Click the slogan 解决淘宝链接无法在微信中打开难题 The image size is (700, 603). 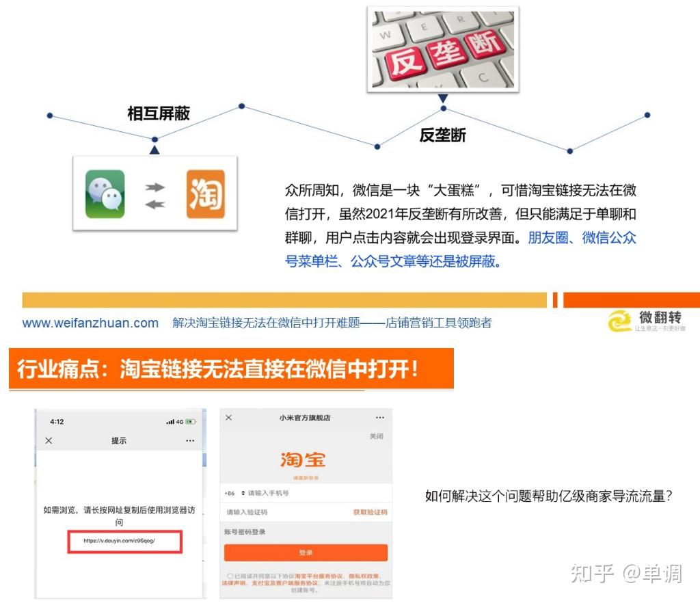(x=266, y=323)
